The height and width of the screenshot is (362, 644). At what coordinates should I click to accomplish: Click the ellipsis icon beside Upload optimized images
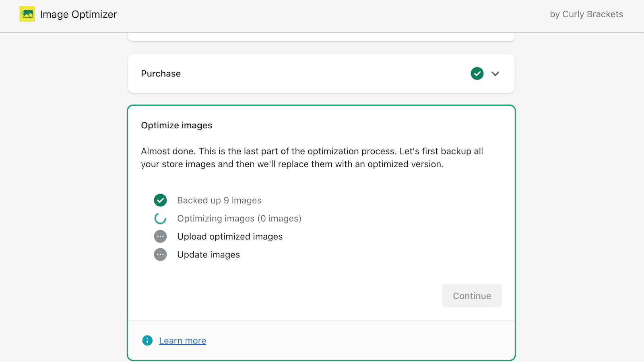[160, 237]
